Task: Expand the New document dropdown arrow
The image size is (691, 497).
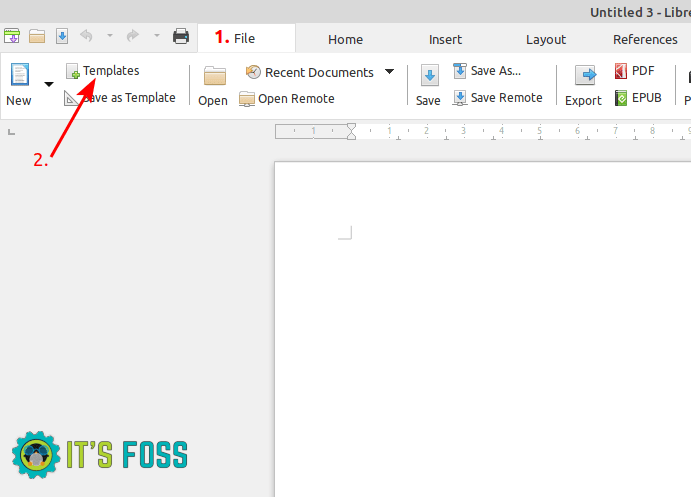Action: click(x=48, y=85)
